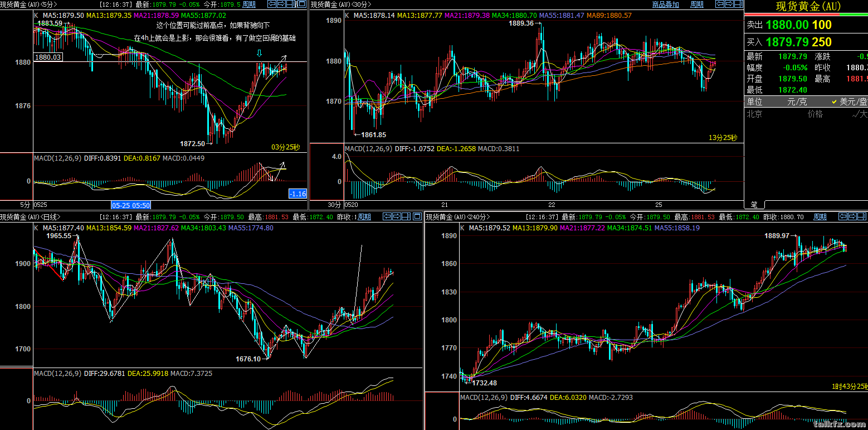The height and width of the screenshot is (430, 868).
Task: Click the right-arrow icon in the 5分 chart header
Action: (x=281, y=4)
